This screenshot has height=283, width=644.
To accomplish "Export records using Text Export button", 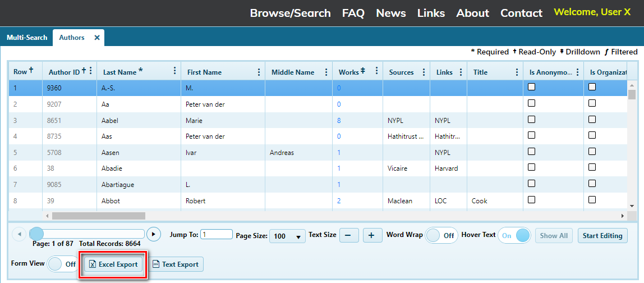I will click(x=176, y=264).
